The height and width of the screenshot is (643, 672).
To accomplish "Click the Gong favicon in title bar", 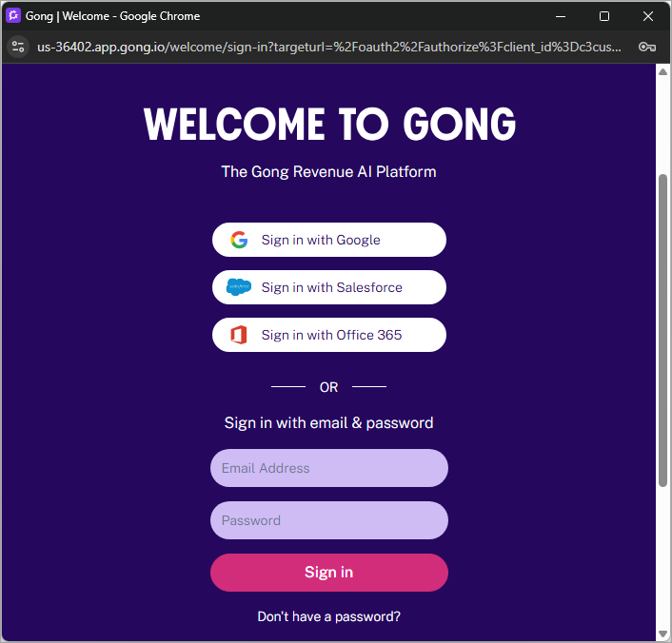I will [13, 16].
